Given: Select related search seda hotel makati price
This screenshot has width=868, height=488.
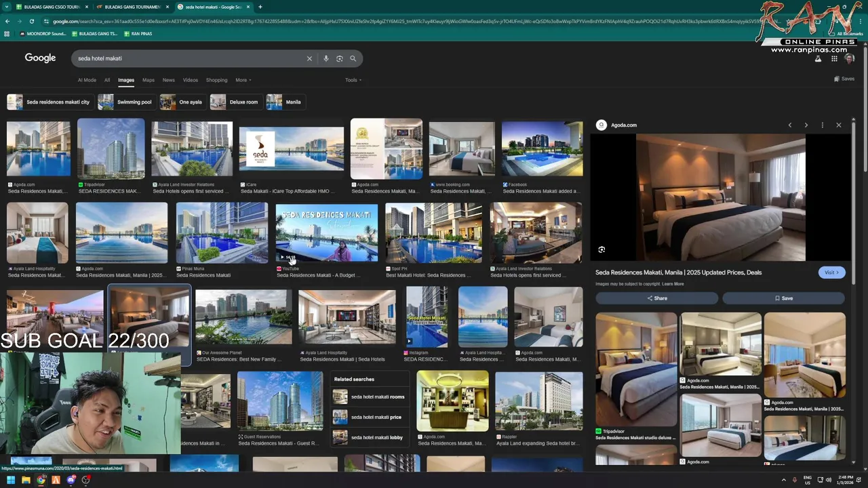Looking at the screenshot, I should point(370,418).
